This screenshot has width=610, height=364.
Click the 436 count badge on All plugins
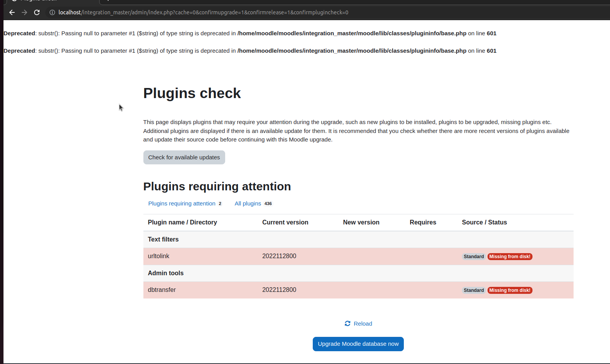tap(268, 204)
